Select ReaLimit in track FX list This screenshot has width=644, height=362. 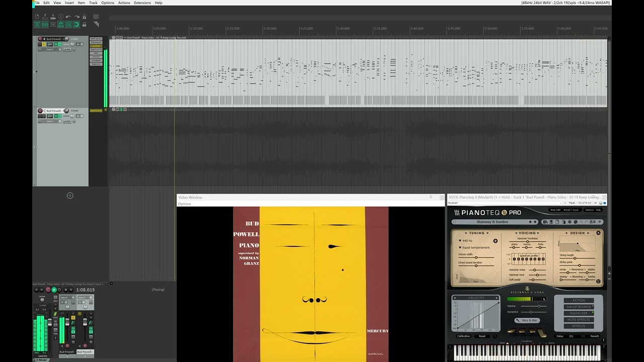[x=96, y=64]
